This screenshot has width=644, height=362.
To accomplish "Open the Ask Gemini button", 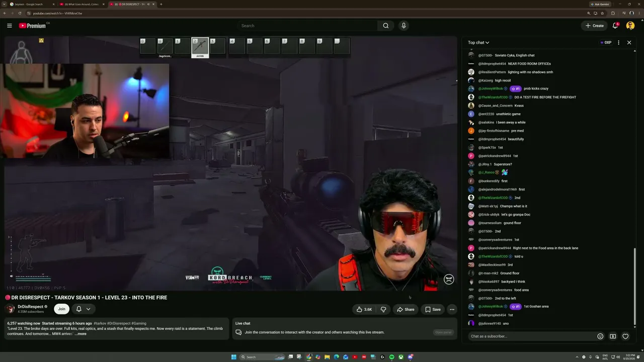I will coord(599,4).
